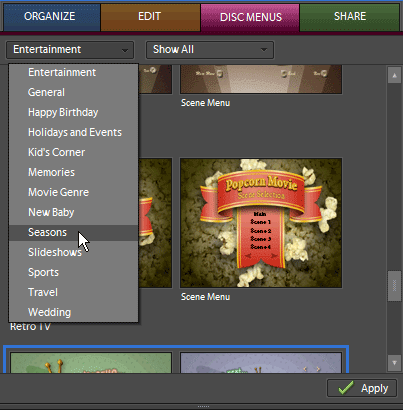Image resolution: width=403 pixels, height=410 pixels.
Task: Pick the Travel category
Action: (x=73, y=292)
